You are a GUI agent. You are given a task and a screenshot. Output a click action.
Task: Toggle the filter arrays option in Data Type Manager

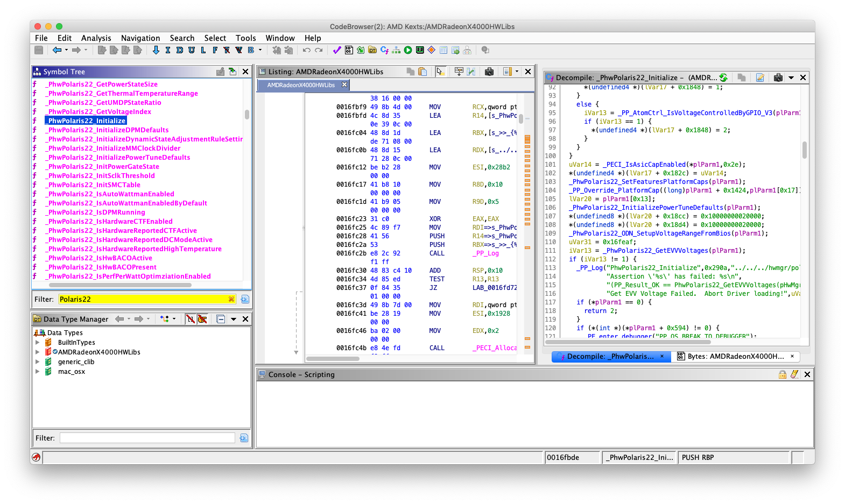point(190,319)
